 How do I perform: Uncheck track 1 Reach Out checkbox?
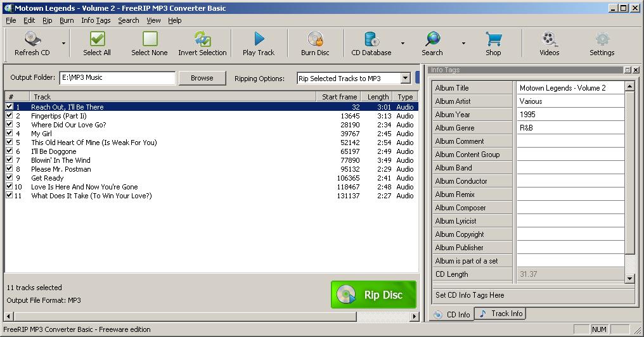point(10,106)
